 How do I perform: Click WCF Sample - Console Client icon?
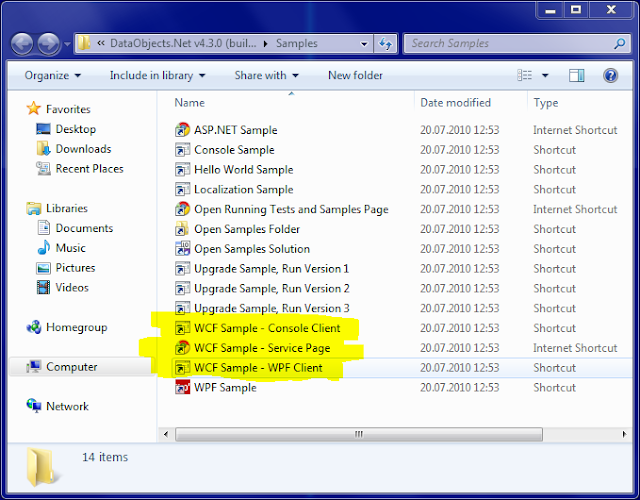(x=182, y=328)
